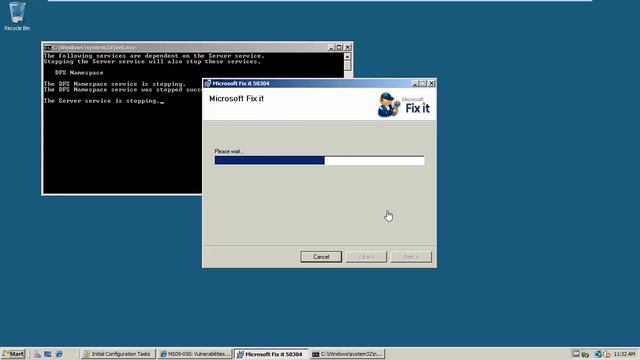Open Internet Explorer from Quick Launch
640x360 pixels.
pyautogui.click(x=59, y=354)
